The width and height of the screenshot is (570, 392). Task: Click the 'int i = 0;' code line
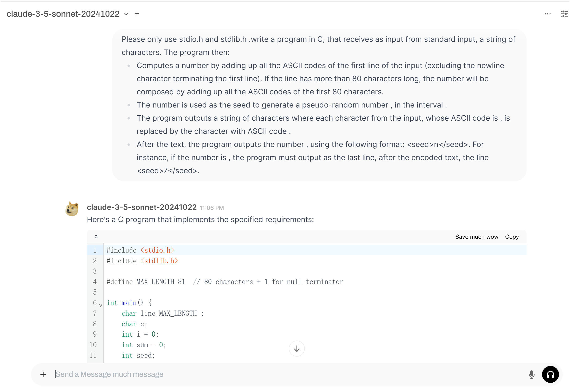(x=140, y=334)
